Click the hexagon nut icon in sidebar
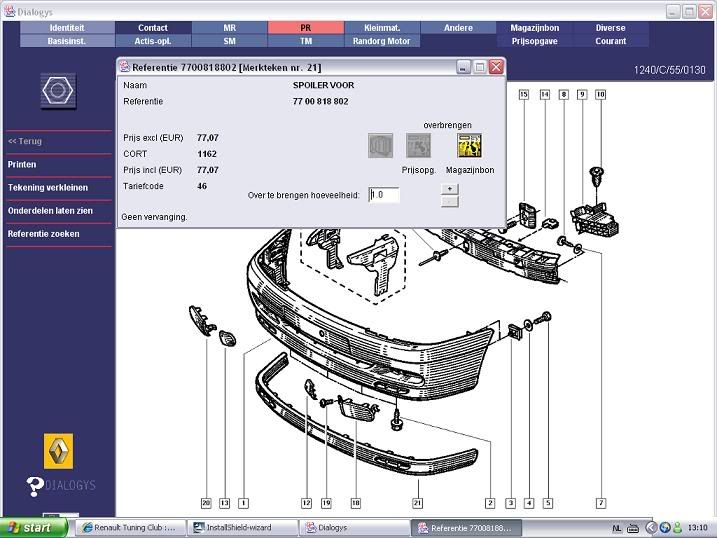Viewport: 717px width, 538px height. click(x=58, y=91)
